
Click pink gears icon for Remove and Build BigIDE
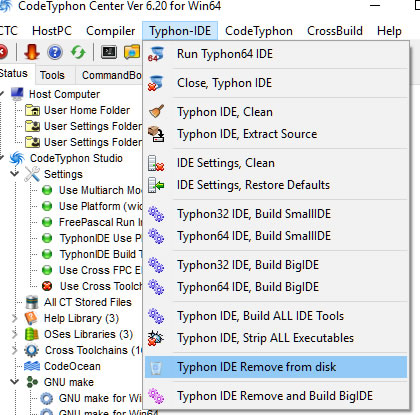click(x=156, y=396)
